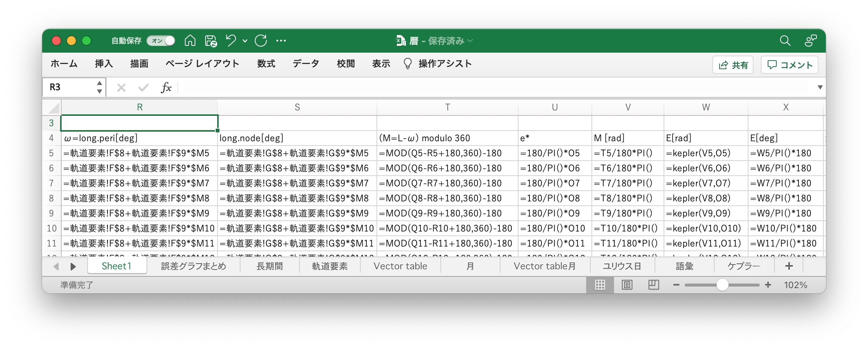Toggle the 自動保存 AutoSave switch
The image size is (868, 349).
[161, 41]
